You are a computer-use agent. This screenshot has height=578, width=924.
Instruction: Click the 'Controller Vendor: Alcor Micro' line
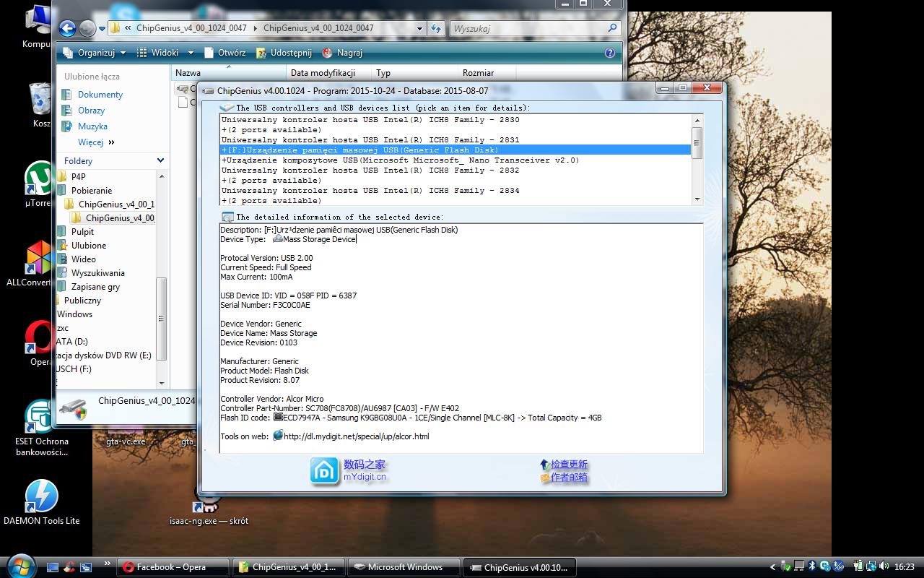pos(272,399)
